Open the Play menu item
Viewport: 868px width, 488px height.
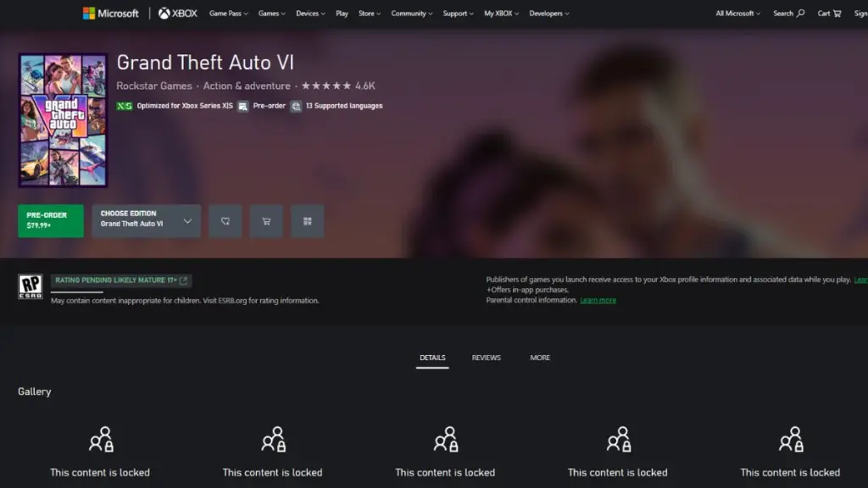pos(342,14)
